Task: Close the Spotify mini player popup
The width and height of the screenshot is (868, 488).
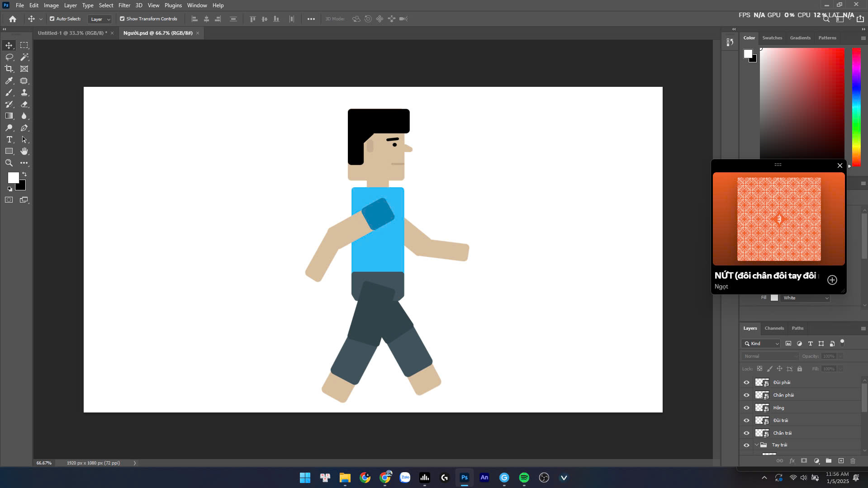Action: 840,166
